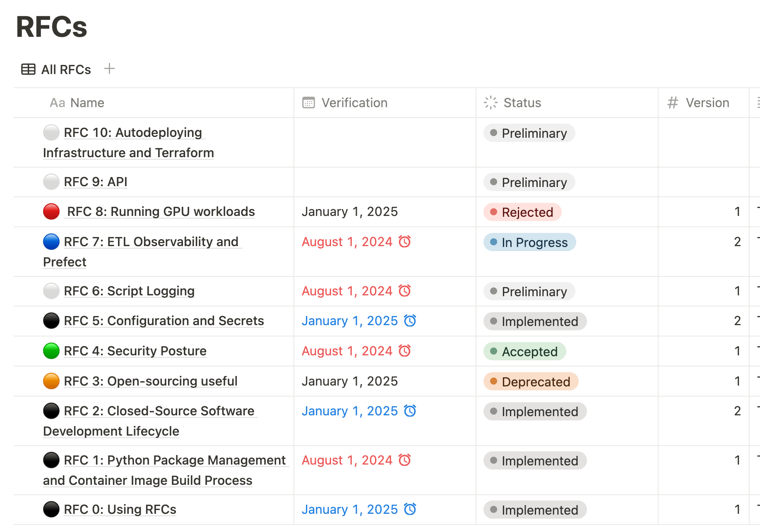Click the calendar icon in Verification header
The image size is (760, 532).
click(308, 102)
